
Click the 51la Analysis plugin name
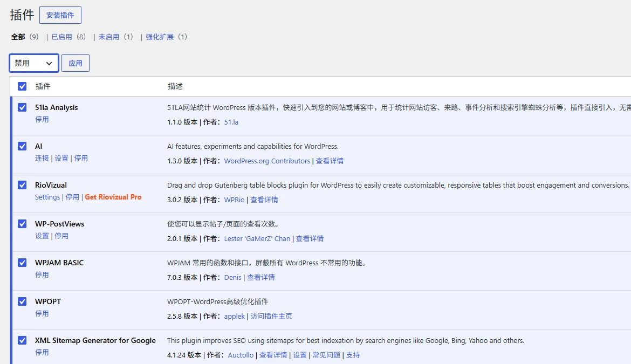pyautogui.click(x=56, y=107)
